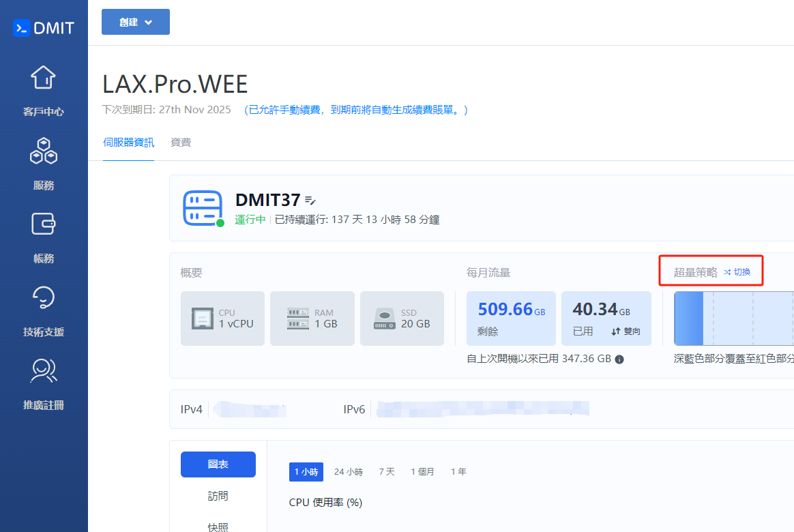The image size is (794, 532).
Task: Select 1 個月 time range
Action: pyautogui.click(x=422, y=472)
